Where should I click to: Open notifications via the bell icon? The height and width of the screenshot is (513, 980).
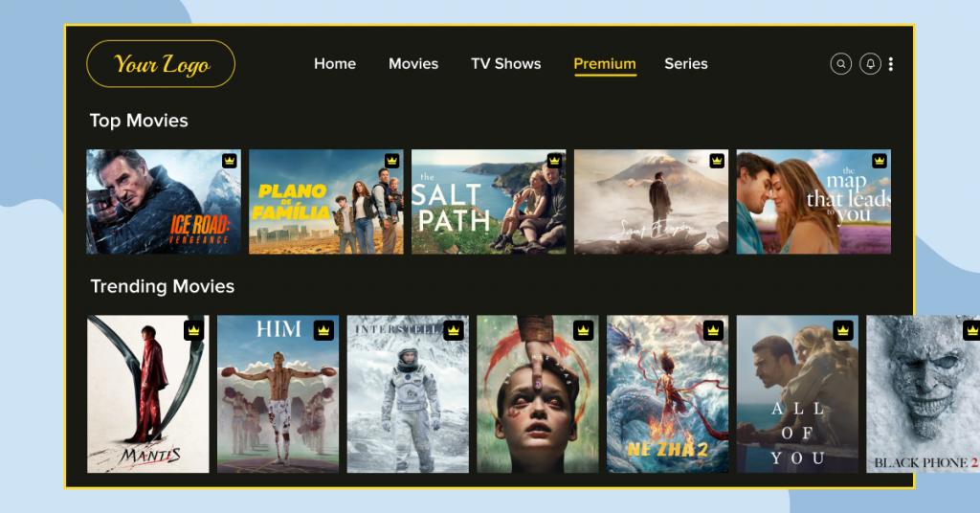coord(870,64)
